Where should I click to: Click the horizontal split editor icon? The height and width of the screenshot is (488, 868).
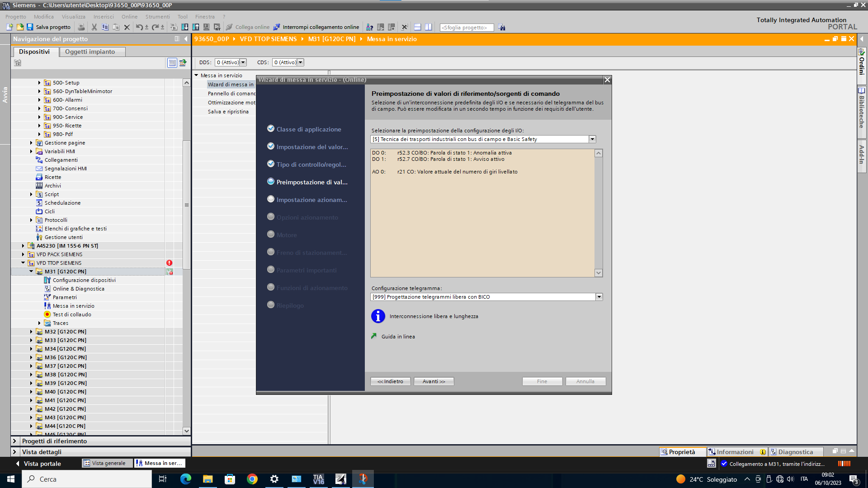tap(417, 27)
